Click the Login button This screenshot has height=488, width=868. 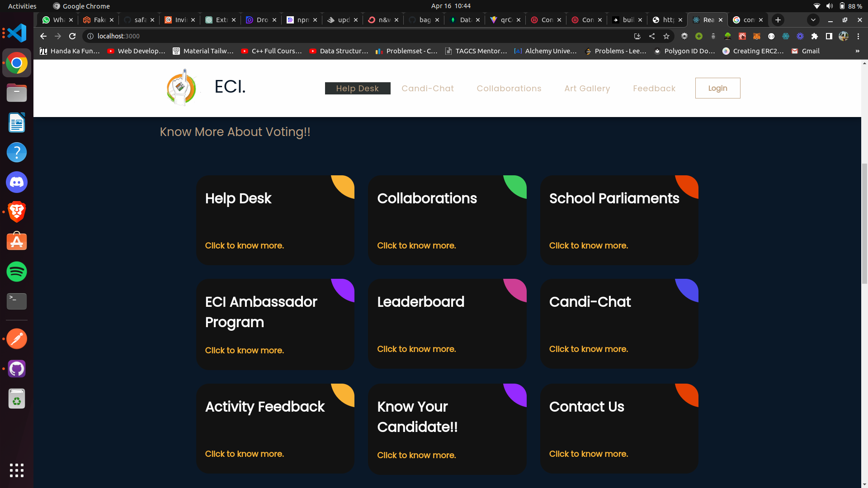click(717, 88)
